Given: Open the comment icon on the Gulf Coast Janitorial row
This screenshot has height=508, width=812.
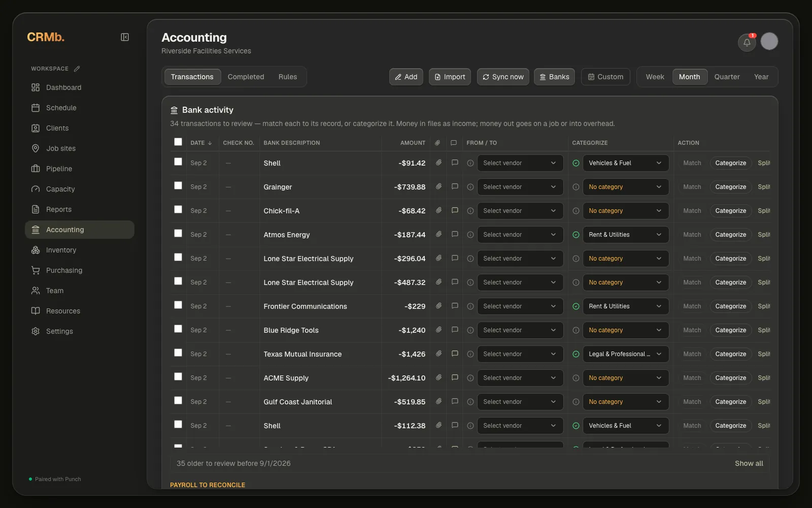Looking at the screenshot, I should tap(455, 401).
